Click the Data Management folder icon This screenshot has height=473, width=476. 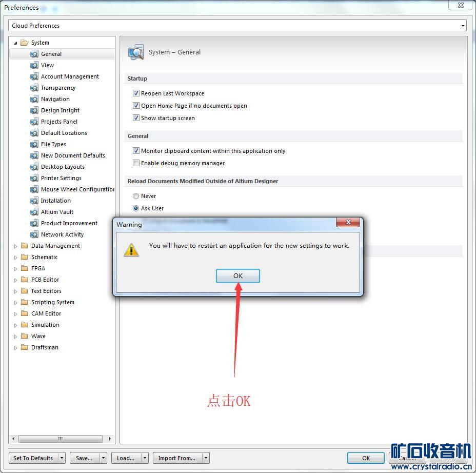24,246
